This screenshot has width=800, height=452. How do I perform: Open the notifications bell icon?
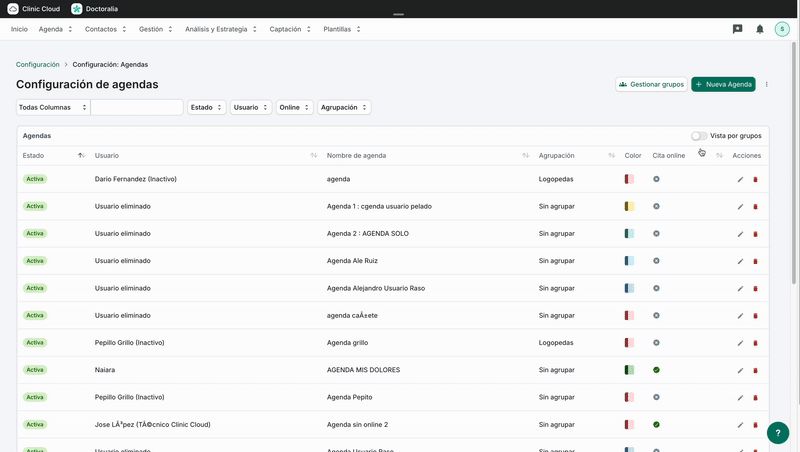pyautogui.click(x=760, y=29)
